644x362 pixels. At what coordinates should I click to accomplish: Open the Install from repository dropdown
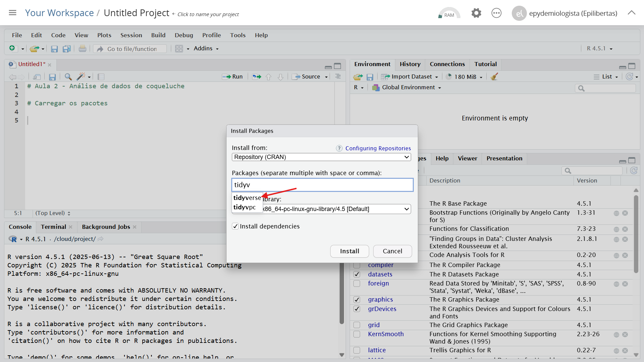pyautogui.click(x=321, y=157)
